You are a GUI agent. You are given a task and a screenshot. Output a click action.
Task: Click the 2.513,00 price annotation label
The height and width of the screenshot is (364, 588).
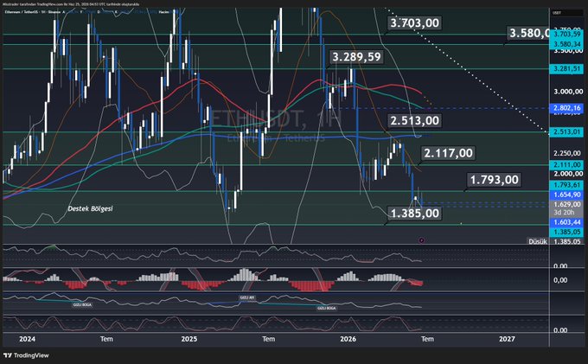click(x=414, y=121)
